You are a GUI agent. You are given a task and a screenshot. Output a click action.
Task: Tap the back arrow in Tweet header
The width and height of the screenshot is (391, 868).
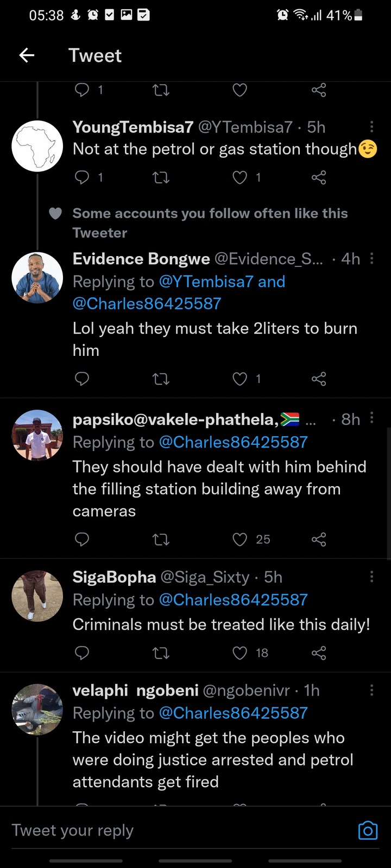coord(27,55)
